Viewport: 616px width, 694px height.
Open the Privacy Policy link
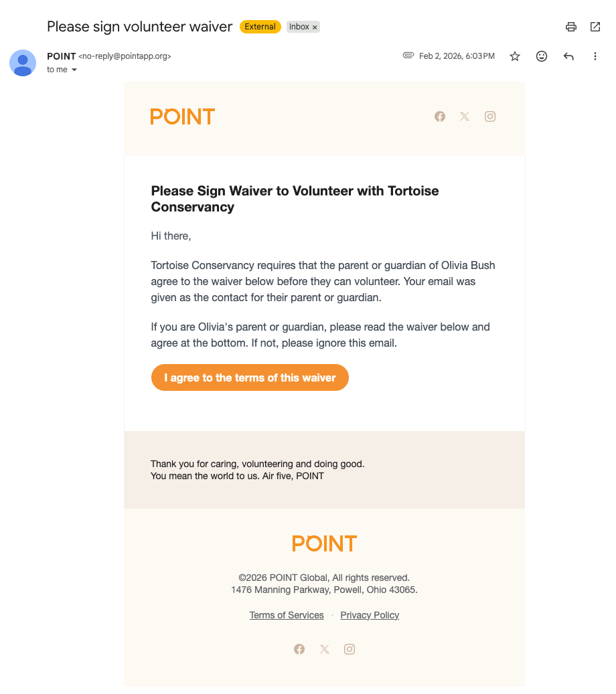(x=370, y=615)
